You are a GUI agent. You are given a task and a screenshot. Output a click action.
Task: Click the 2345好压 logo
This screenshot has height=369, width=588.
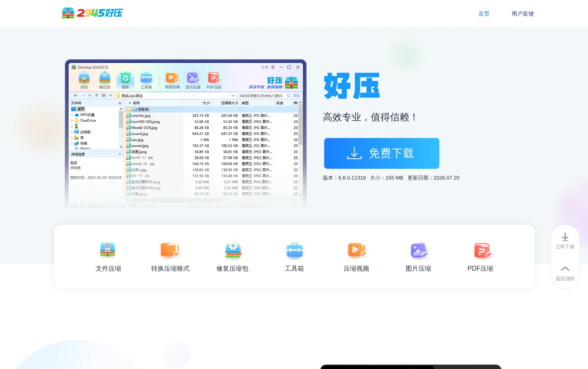pyautogui.click(x=92, y=13)
